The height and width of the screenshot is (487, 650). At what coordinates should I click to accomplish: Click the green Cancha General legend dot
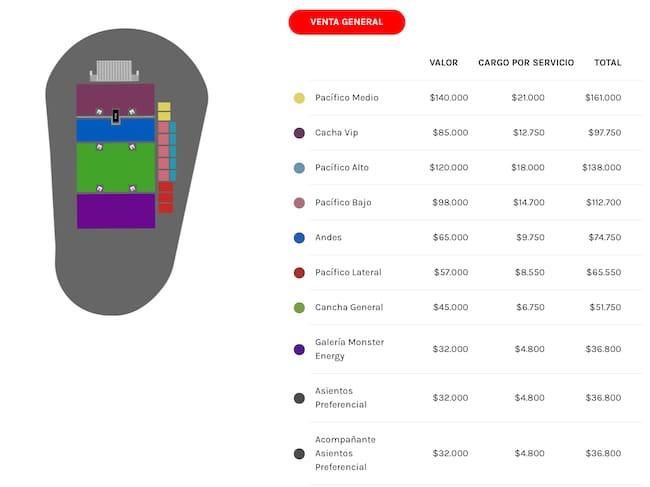(299, 308)
